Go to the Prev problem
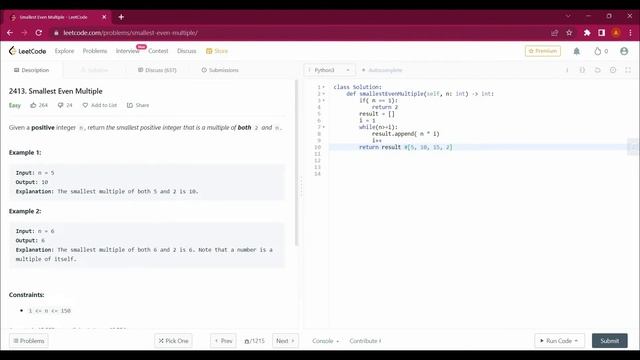640x360 pixels. pyautogui.click(x=223, y=341)
